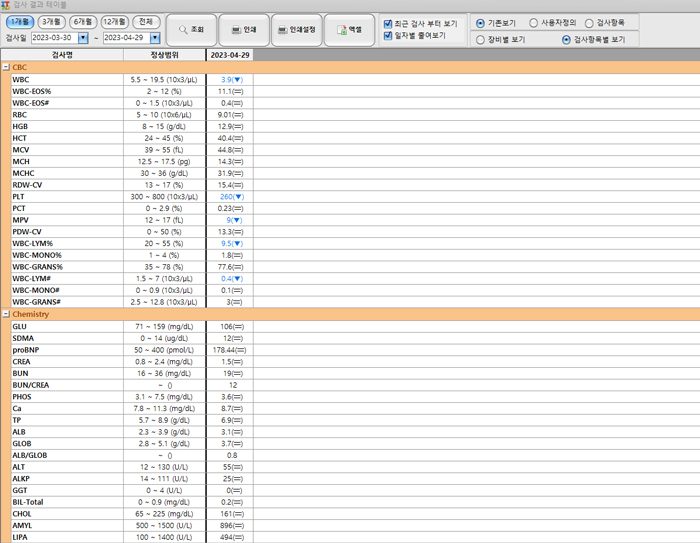Click the PLT normal range 300 ~ 800

(x=164, y=197)
